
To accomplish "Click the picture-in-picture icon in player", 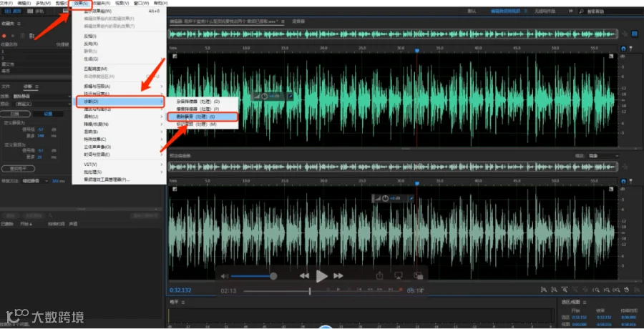I will (418, 276).
